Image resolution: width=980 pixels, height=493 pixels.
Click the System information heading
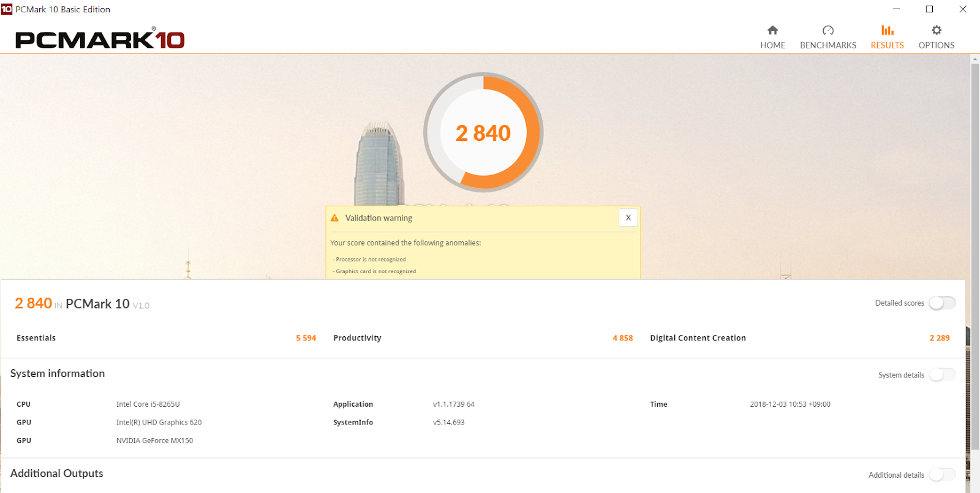pyautogui.click(x=58, y=374)
